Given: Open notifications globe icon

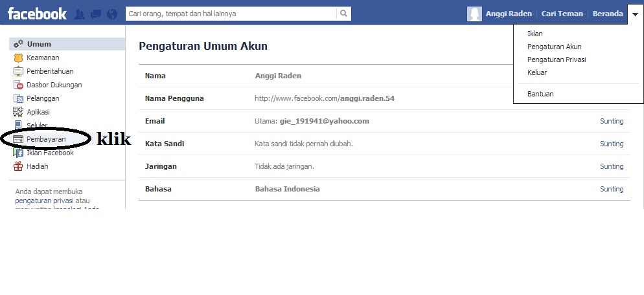Looking at the screenshot, I should tap(111, 14).
